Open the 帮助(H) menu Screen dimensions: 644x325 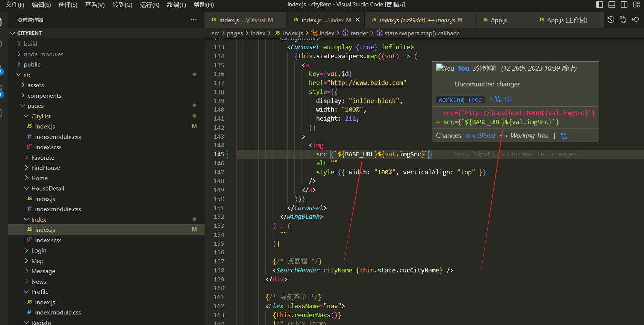(204, 5)
